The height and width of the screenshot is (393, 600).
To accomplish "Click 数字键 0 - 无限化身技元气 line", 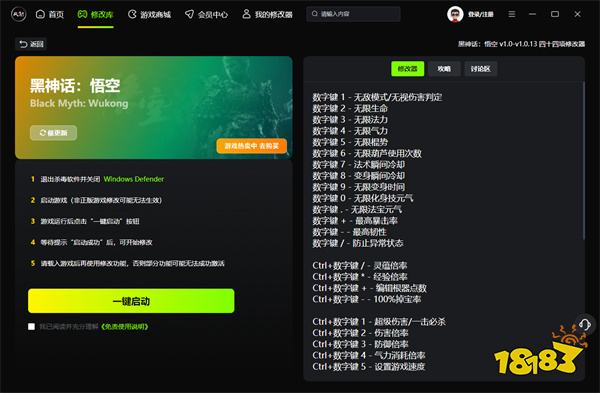I will (363, 198).
